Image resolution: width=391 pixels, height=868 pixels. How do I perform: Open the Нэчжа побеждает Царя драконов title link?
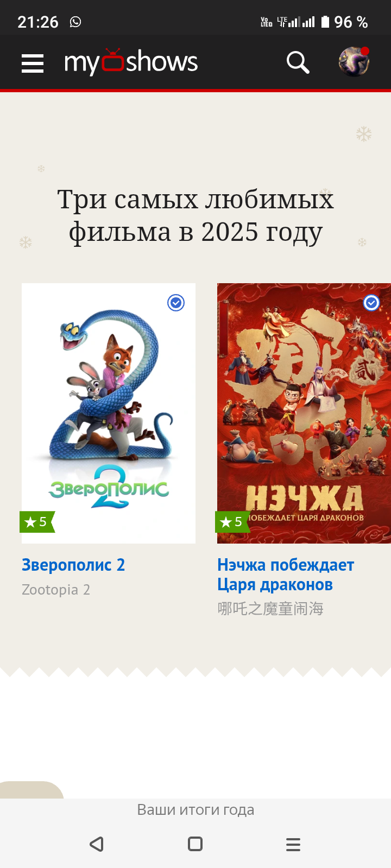click(x=286, y=575)
